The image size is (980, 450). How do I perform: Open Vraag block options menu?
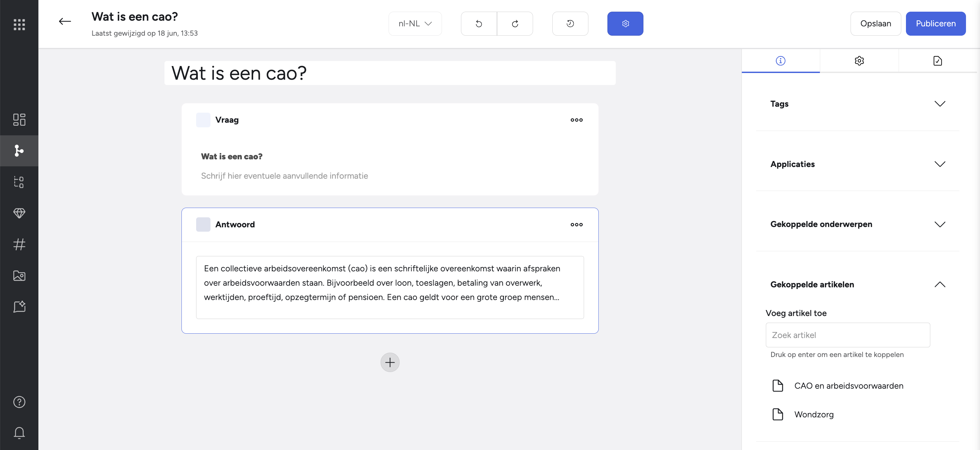[576, 120]
